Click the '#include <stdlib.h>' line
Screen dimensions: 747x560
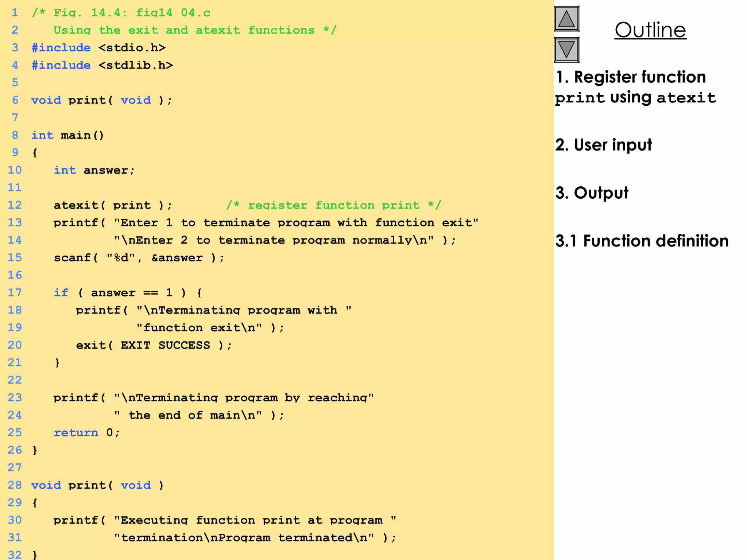coord(102,65)
